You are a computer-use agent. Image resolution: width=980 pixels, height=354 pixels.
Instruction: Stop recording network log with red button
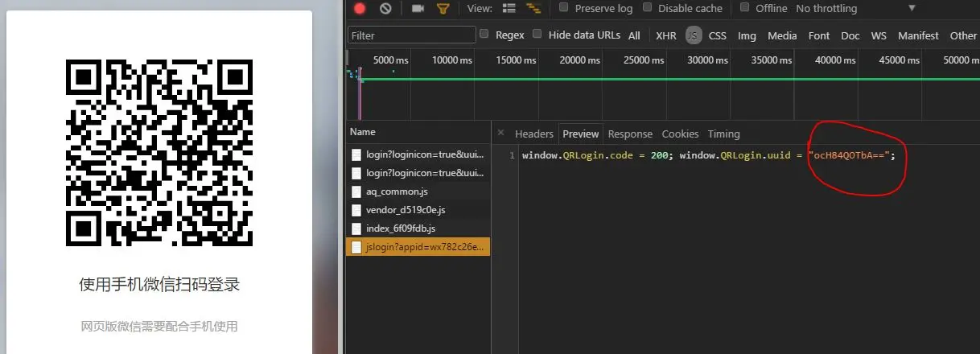point(360,8)
